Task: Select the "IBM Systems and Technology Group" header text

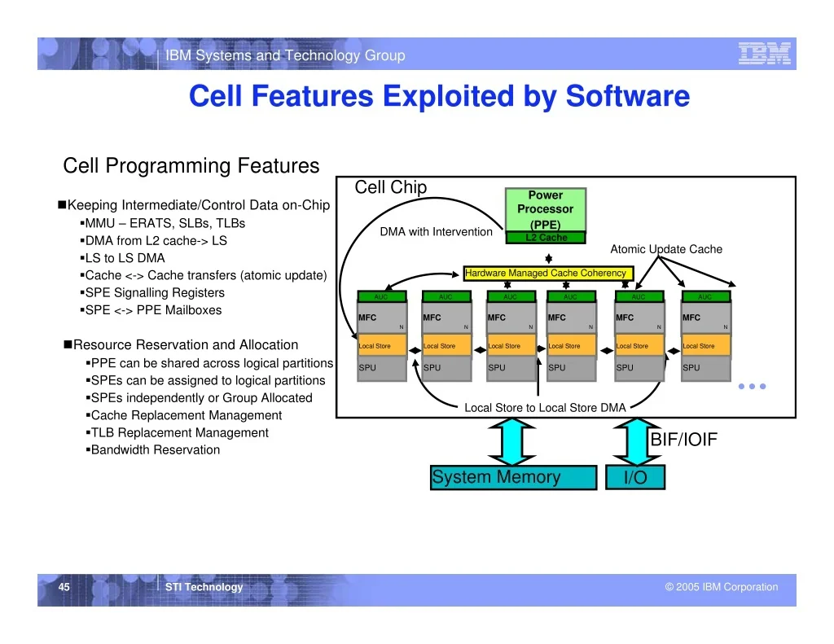Action: point(285,55)
